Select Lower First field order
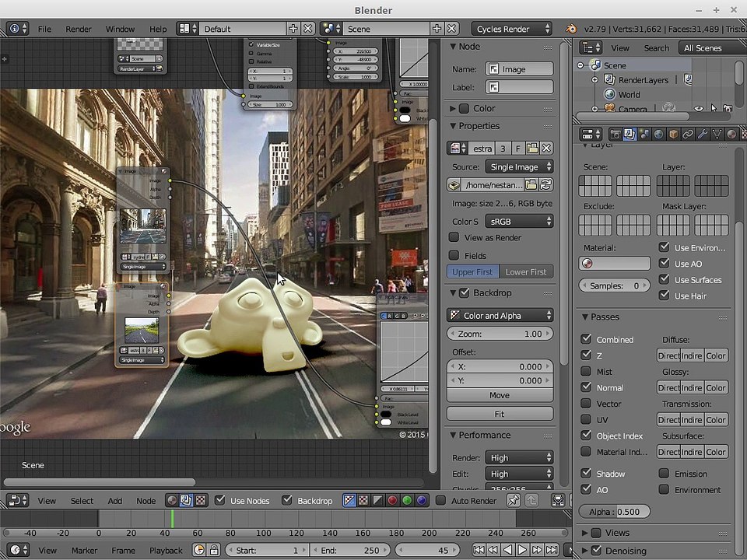This screenshot has height=560, width=747. (526, 272)
